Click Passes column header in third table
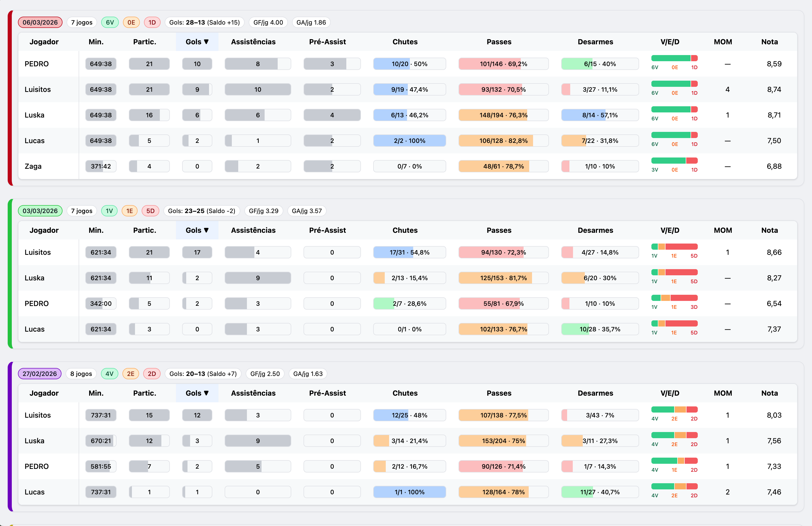The width and height of the screenshot is (812, 526). pos(499,393)
